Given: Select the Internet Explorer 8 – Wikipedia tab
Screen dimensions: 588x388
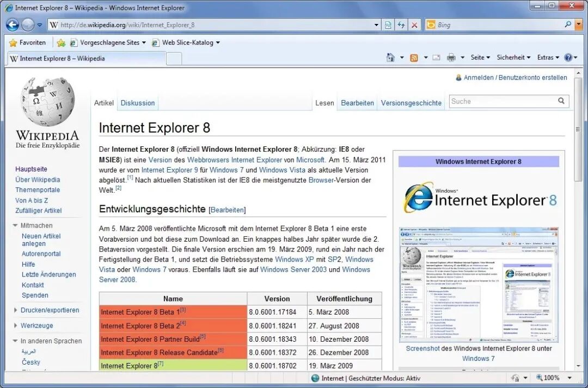Looking at the screenshot, I should [x=86, y=58].
